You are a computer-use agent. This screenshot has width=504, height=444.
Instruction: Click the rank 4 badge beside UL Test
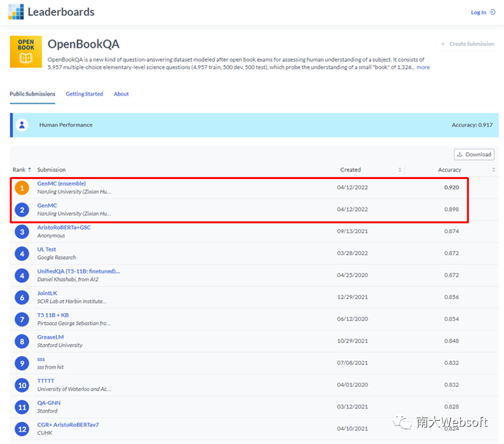(x=22, y=253)
